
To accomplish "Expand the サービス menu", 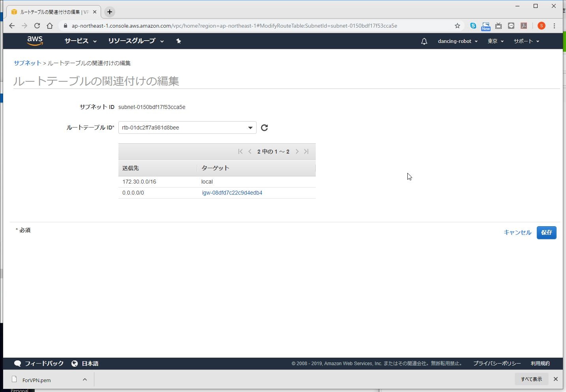I will click(x=81, y=41).
